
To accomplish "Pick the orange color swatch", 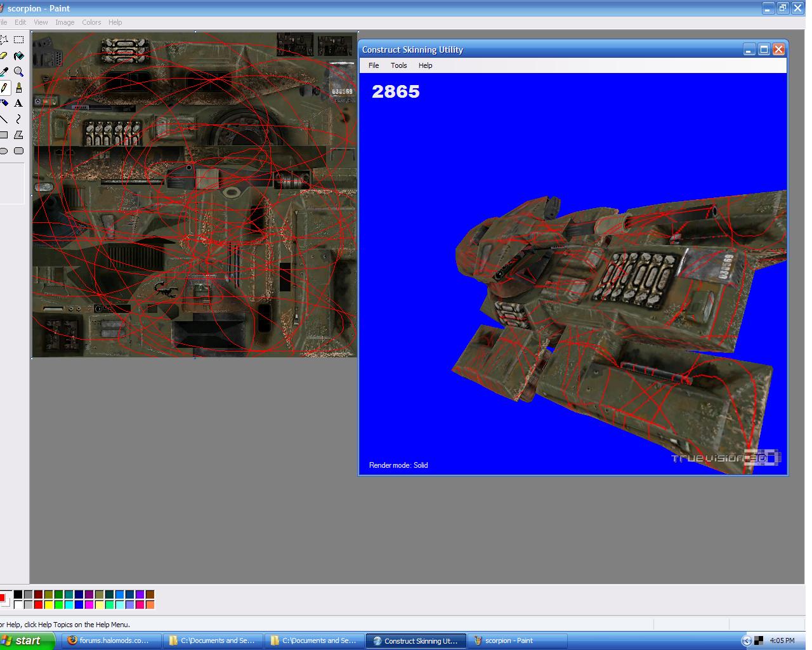I will 150,605.
